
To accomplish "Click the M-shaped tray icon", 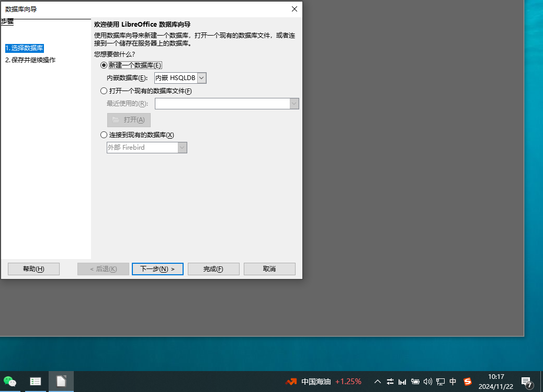I will (x=402, y=382).
